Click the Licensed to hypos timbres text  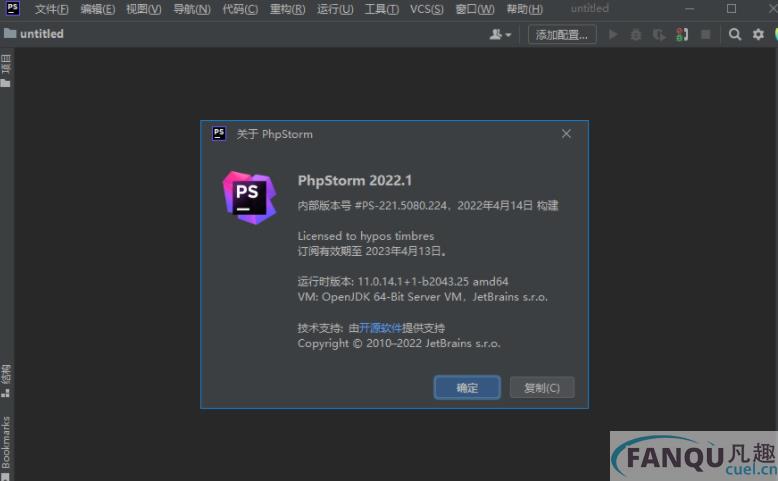point(366,236)
